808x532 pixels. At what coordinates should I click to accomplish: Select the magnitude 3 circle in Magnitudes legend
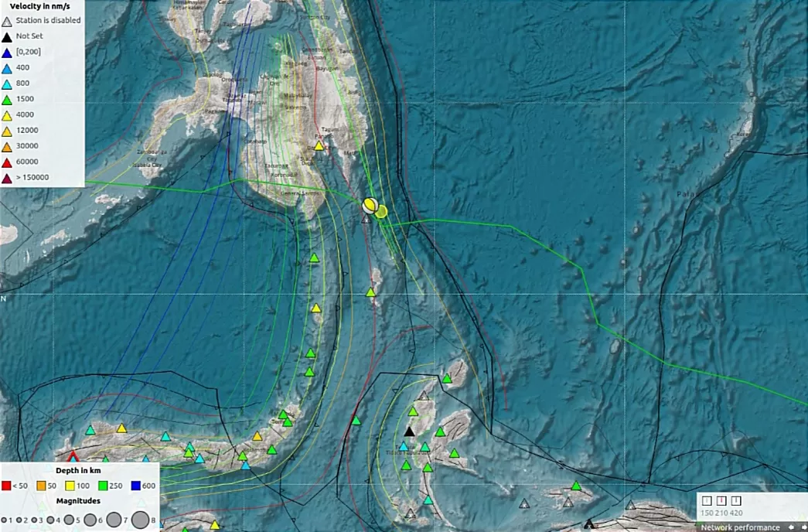(34, 520)
